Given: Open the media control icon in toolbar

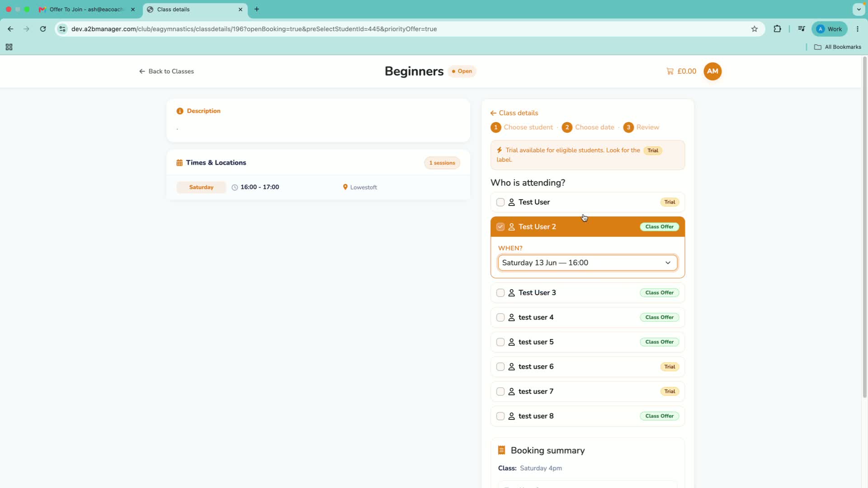Looking at the screenshot, I should pyautogui.click(x=802, y=29).
